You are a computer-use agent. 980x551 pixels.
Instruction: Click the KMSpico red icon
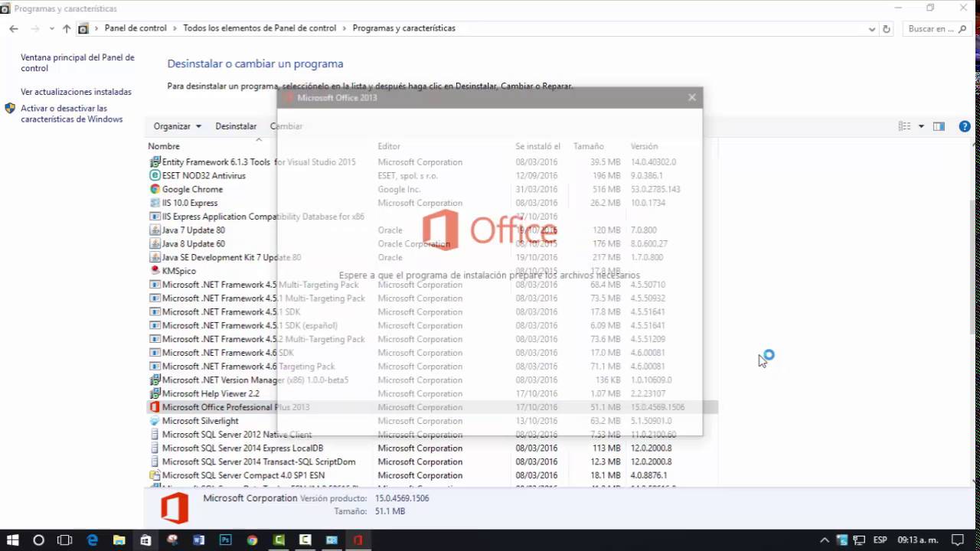point(155,271)
